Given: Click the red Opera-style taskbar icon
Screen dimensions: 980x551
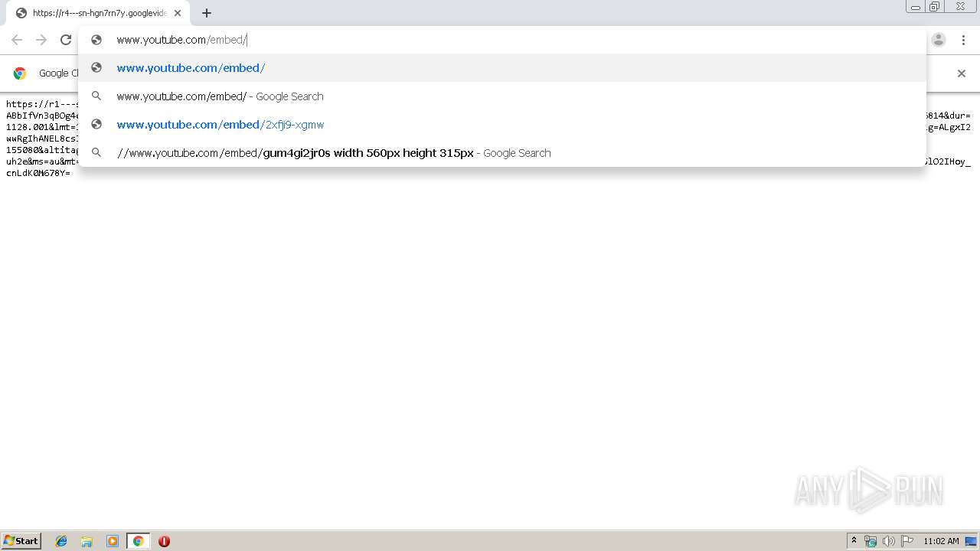Looking at the screenshot, I should pyautogui.click(x=164, y=541).
